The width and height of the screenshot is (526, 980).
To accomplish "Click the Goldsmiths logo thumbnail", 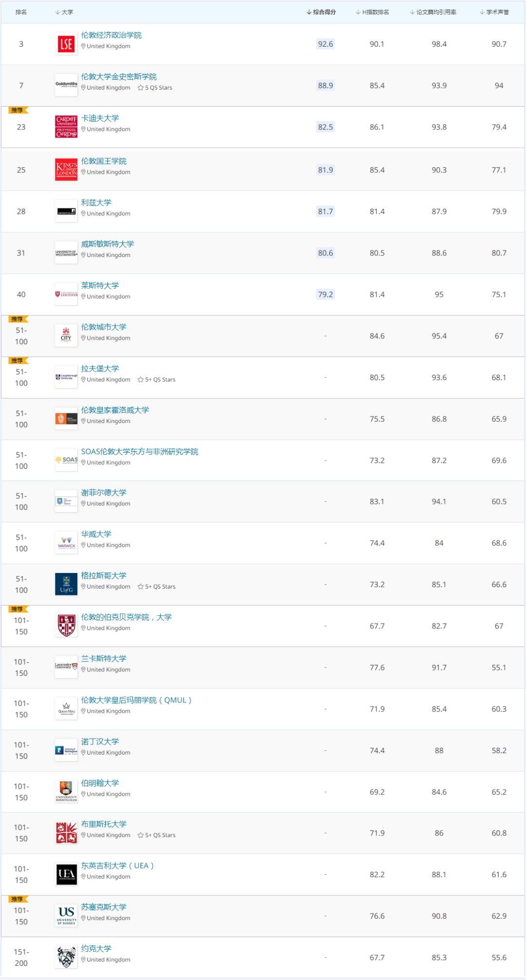I will pyautogui.click(x=66, y=86).
